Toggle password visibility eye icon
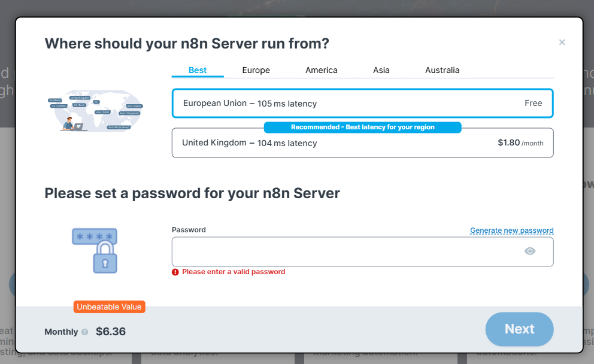The width and height of the screenshot is (594, 364). pos(529,251)
